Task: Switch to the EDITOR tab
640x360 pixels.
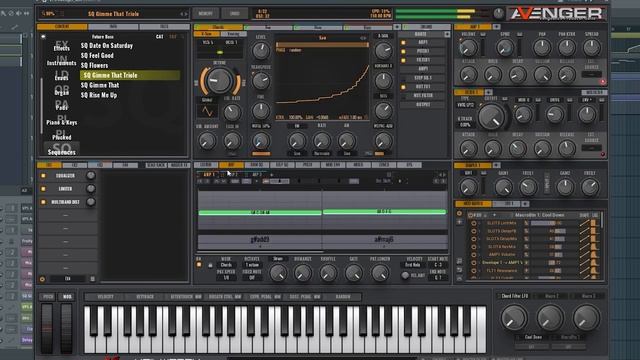Action: tap(206, 165)
